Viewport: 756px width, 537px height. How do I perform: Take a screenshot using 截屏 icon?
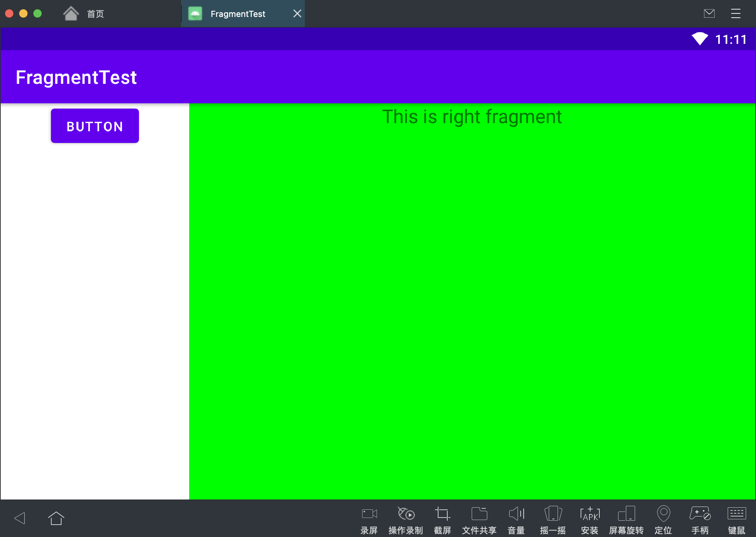pos(442,514)
